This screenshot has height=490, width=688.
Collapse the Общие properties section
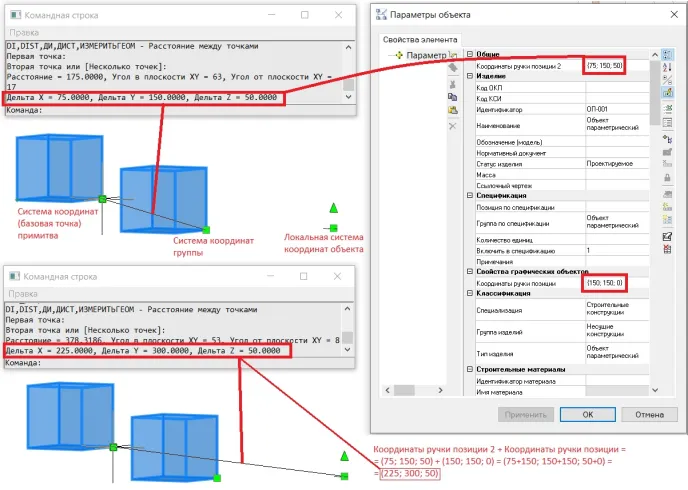click(469, 54)
